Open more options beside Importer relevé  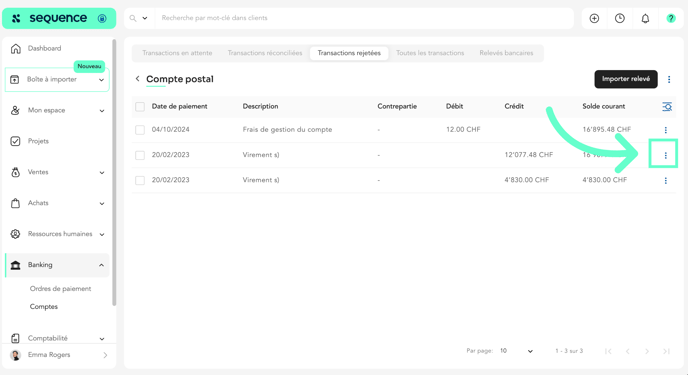pos(669,79)
